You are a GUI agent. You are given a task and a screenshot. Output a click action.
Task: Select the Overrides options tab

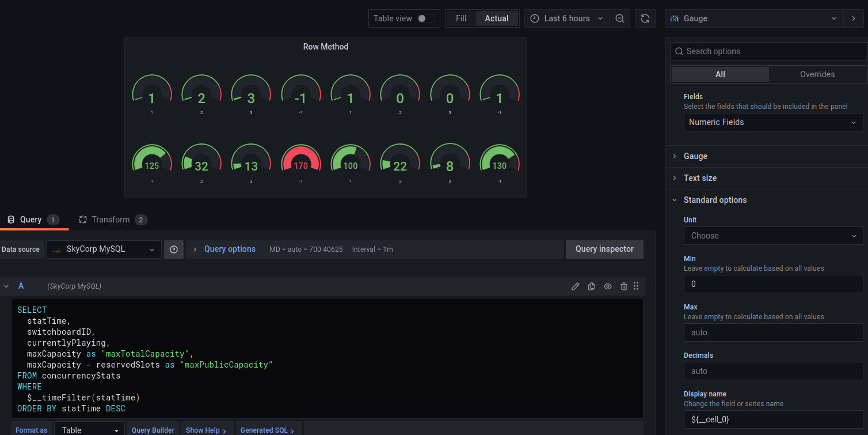click(817, 74)
